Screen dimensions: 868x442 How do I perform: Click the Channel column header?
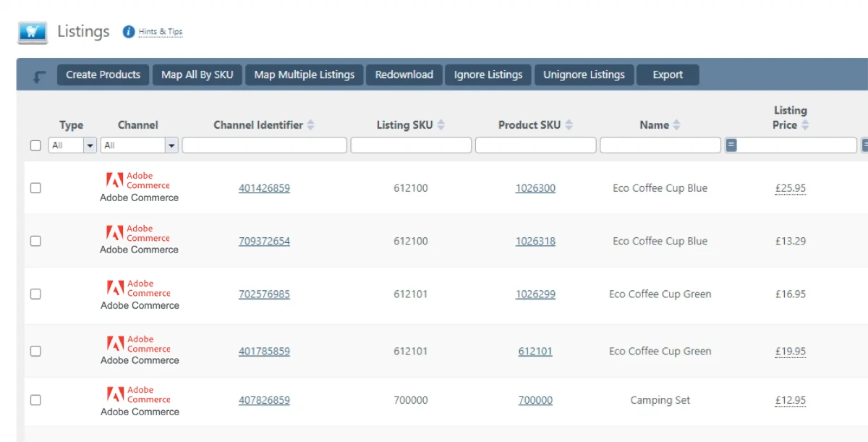coord(137,125)
